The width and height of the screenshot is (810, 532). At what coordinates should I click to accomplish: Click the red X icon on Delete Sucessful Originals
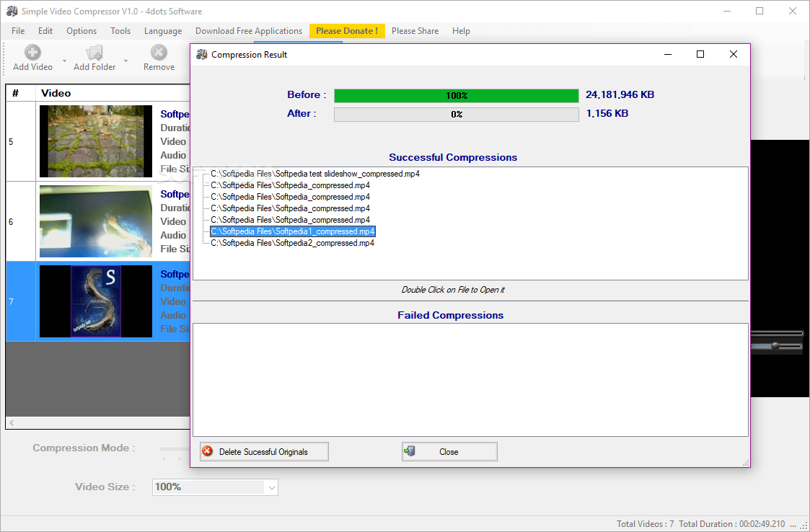tap(208, 451)
